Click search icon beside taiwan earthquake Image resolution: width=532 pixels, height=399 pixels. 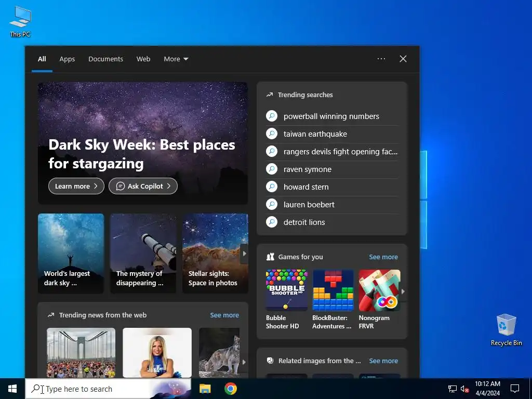272,134
